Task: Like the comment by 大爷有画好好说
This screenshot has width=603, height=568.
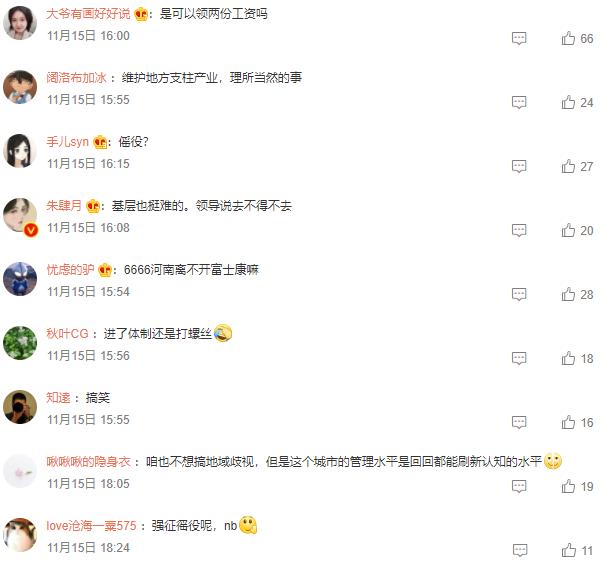Action: tap(568, 38)
